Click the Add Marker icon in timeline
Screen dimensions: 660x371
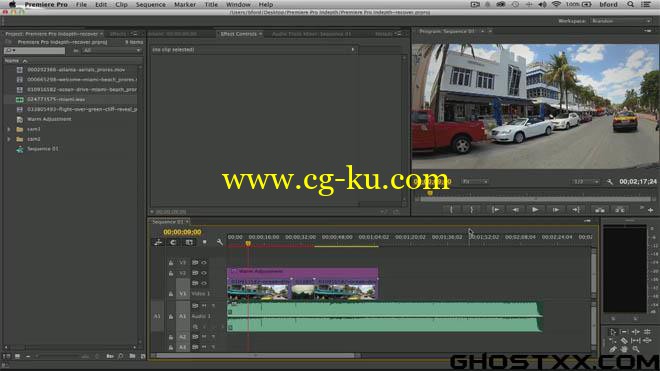pos(205,242)
